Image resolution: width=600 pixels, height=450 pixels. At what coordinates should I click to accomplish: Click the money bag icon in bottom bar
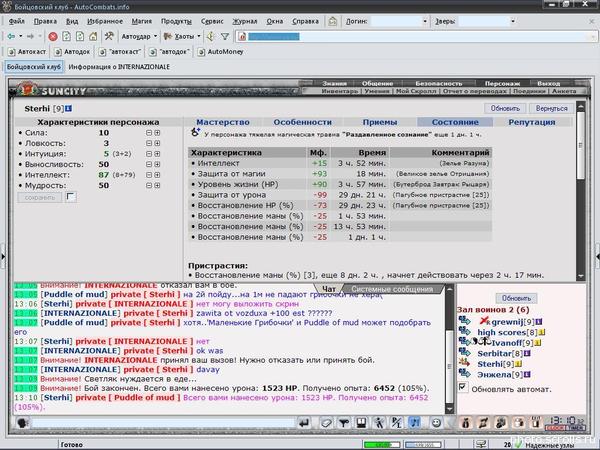pyautogui.click(x=466, y=423)
